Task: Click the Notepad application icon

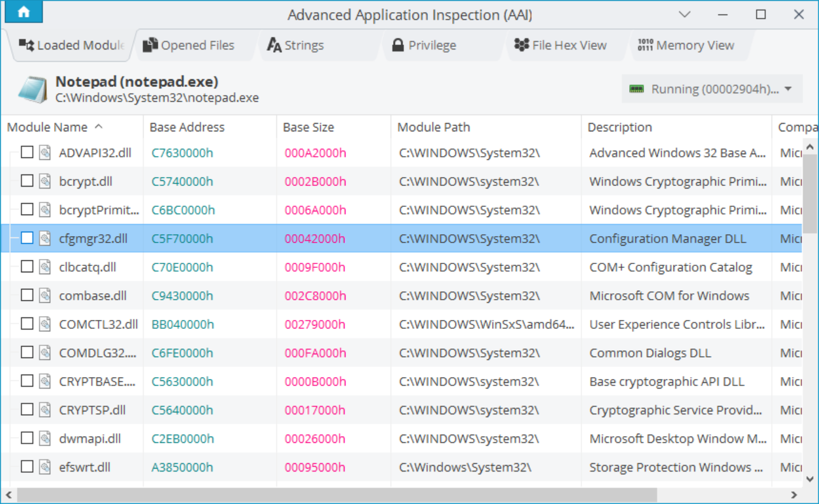Action: [32, 90]
